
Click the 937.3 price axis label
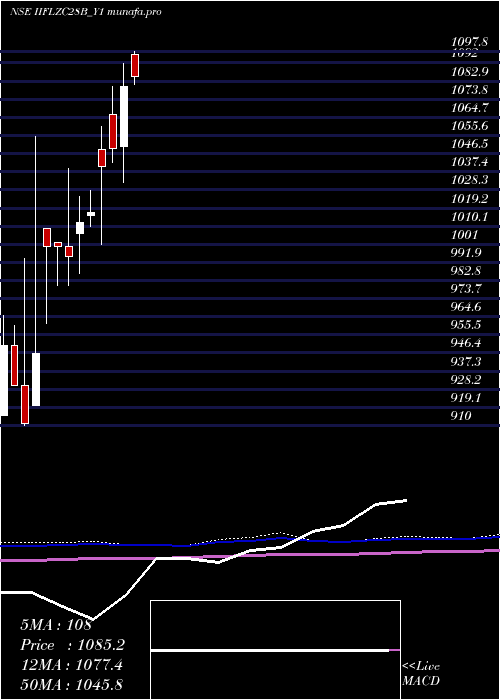[x=466, y=362]
